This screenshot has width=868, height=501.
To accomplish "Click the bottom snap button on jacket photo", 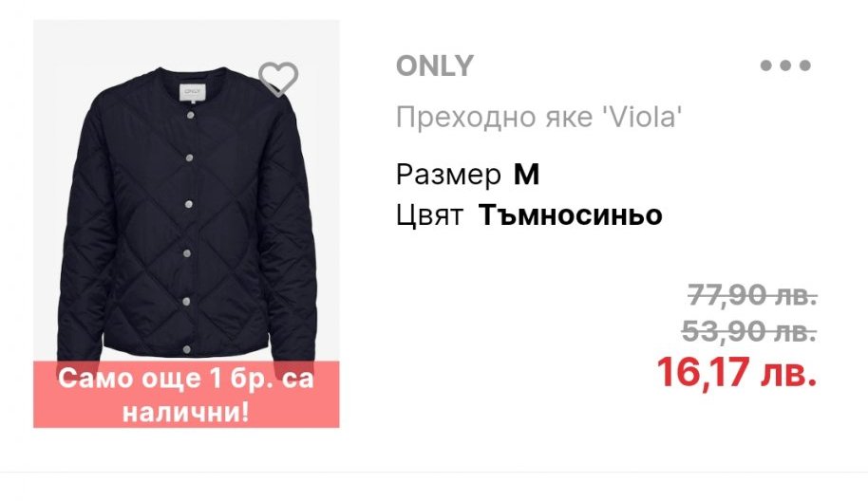I will click(x=186, y=349).
